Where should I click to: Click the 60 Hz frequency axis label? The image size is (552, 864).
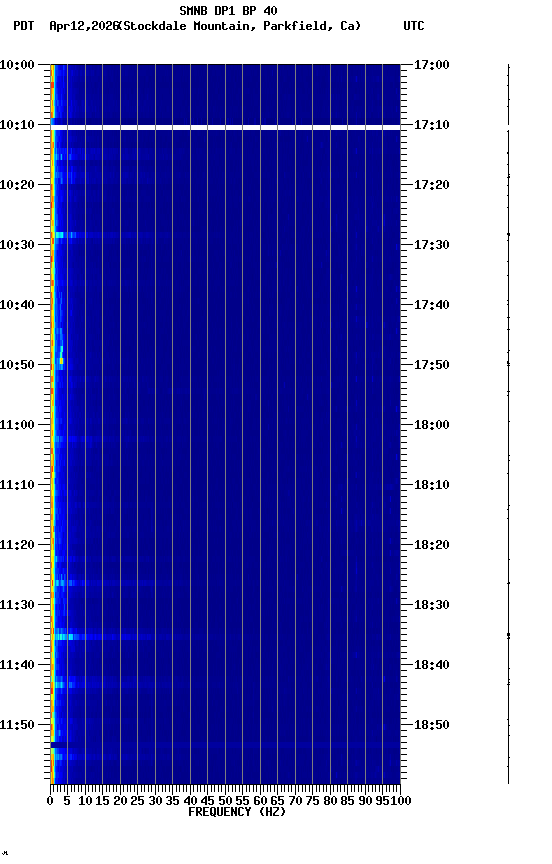click(260, 801)
